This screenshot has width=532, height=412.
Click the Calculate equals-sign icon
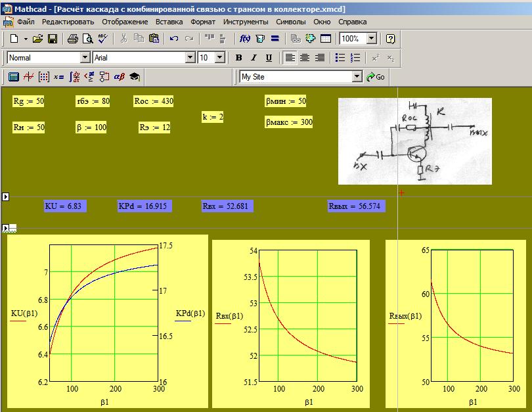coord(275,39)
